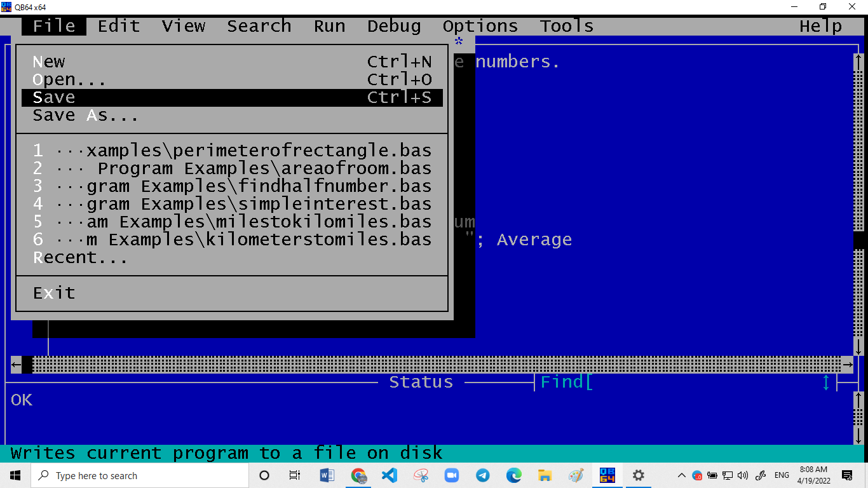Open the Tools menu
Screen dimensions: 868x488
tap(567, 26)
